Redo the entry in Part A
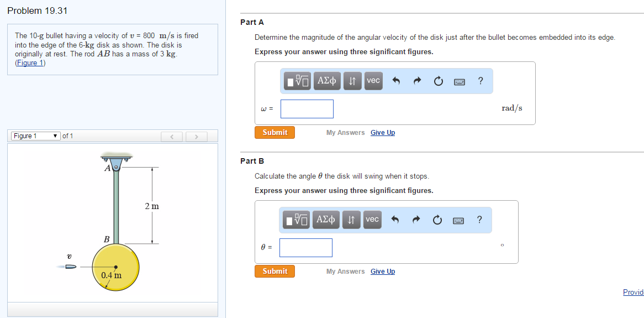Screen dimensions: 644x318 (x=417, y=81)
